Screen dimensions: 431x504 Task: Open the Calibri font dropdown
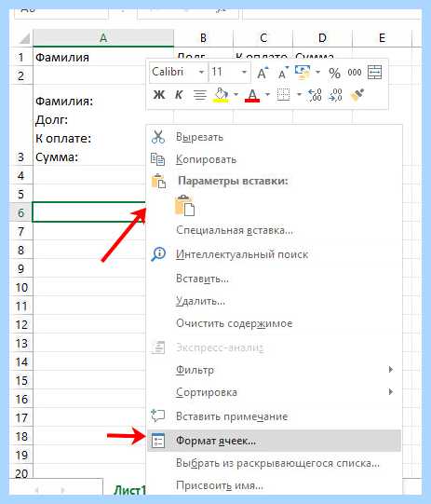(x=201, y=72)
